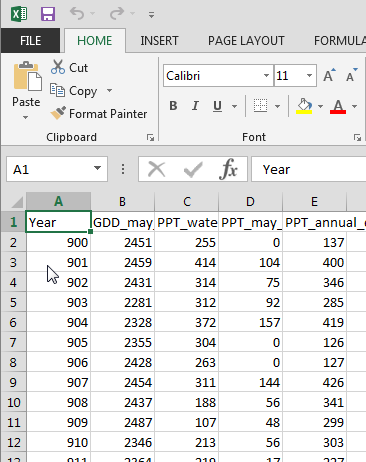Activate the Format Painter
The width and height of the screenshot is (366, 462).
pyautogui.click(x=99, y=114)
